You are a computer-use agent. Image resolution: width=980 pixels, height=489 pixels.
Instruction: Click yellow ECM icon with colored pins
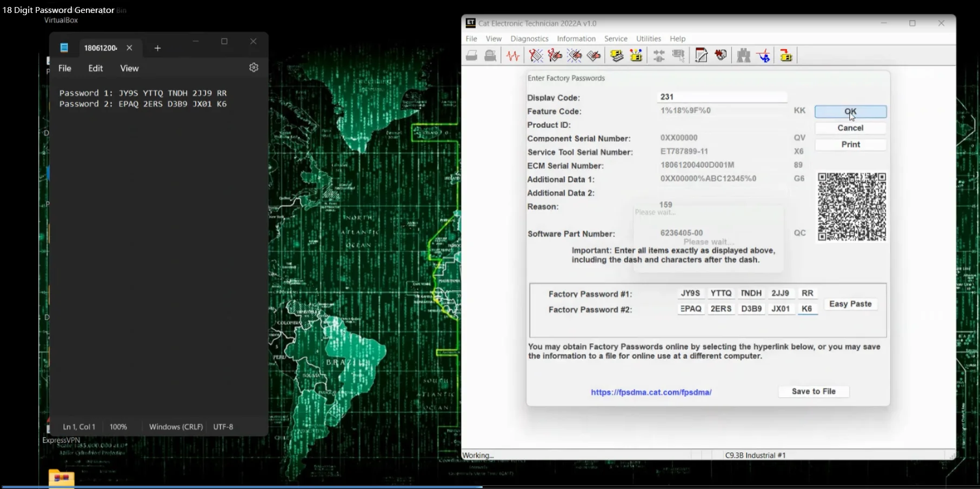636,56
